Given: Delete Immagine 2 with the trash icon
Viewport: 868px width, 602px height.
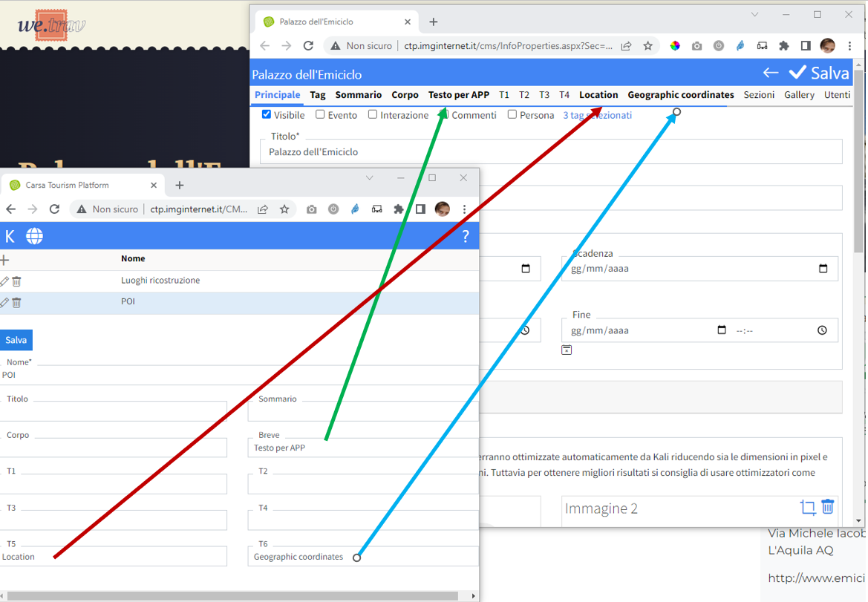Looking at the screenshot, I should pyautogui.click(x=828, y=506).
